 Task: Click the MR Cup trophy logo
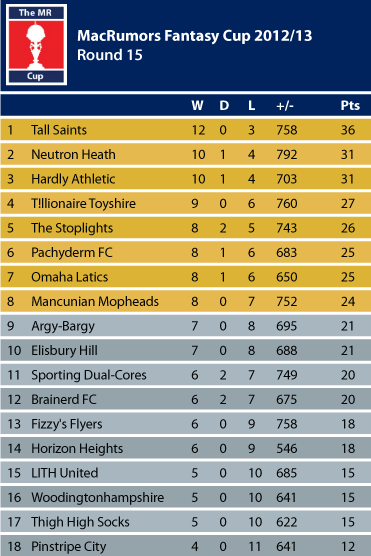click(36, 45)
